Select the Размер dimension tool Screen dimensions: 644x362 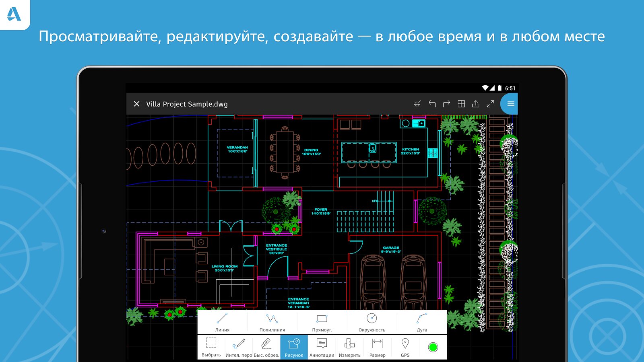(377, 347)
